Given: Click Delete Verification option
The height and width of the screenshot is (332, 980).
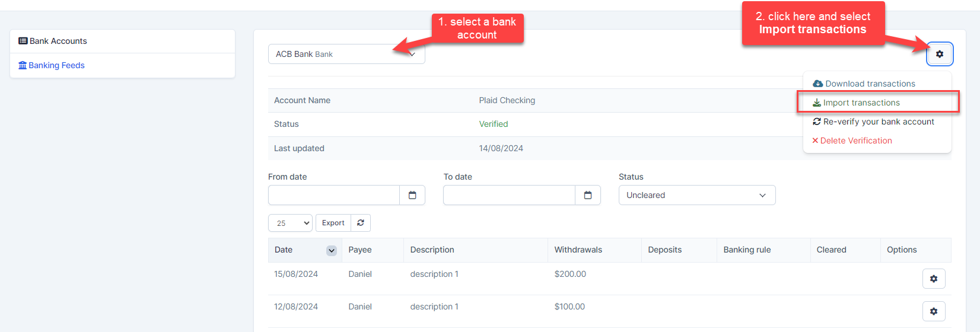Looking at the screenshot, I should pos(855,141).
